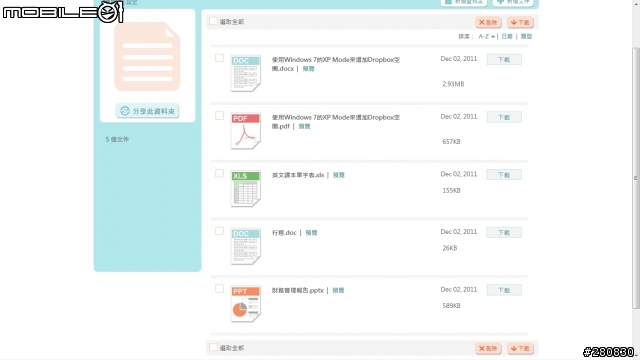Tick the top select-all checkbox
Viewport: 640px width, 360px height.
pos(213,21)
